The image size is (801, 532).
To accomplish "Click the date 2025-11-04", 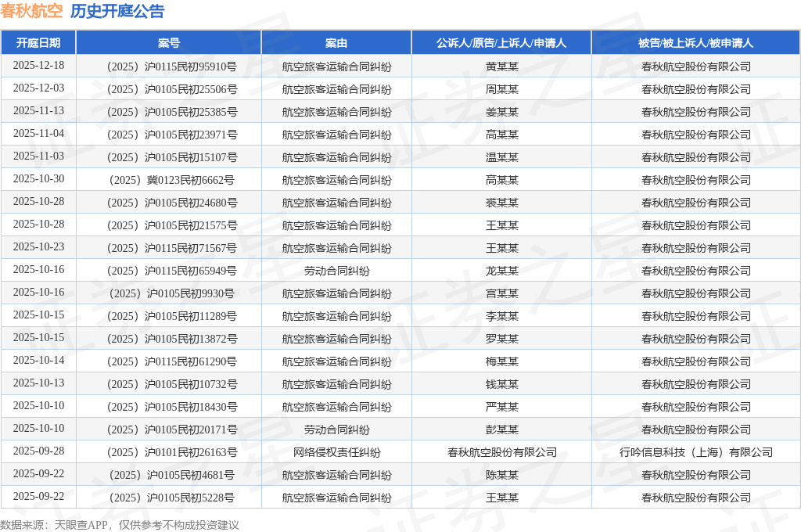I will [x=38, y=133].
